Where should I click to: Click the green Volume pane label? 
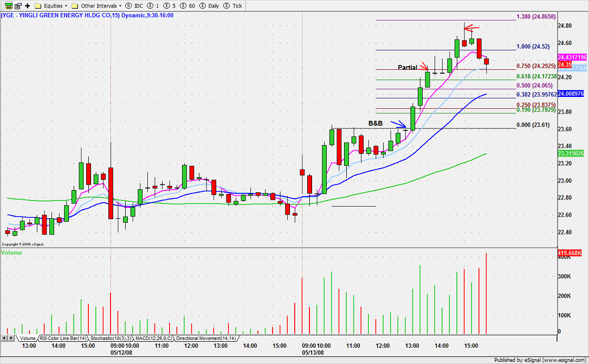pos(11,253)
